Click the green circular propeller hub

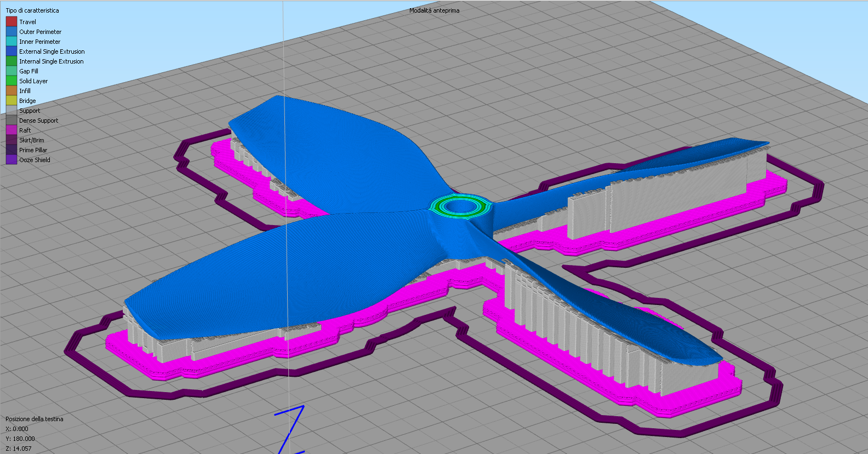coord(460,206)
